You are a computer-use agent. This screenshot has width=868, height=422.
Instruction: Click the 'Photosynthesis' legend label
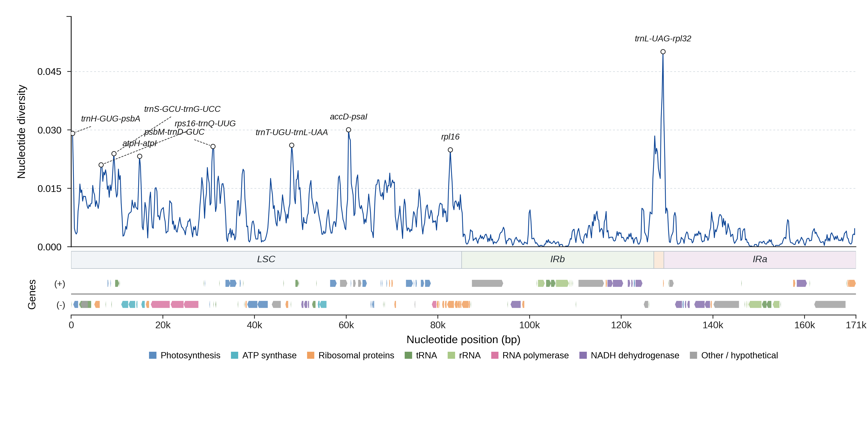click(190, 355)
